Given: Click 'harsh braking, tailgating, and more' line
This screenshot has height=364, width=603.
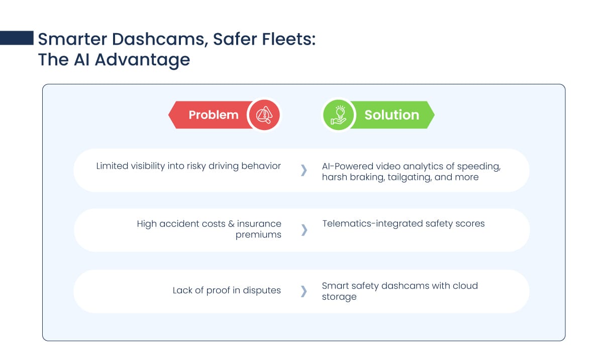Looking at the screenshot, I should (x=400, y=177).
